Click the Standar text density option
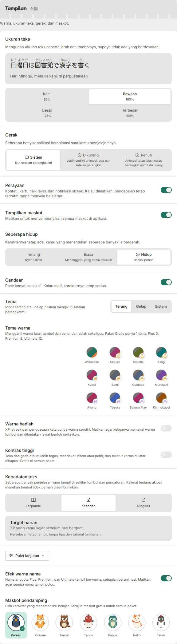The image size is (177, 644). [88, 503]
